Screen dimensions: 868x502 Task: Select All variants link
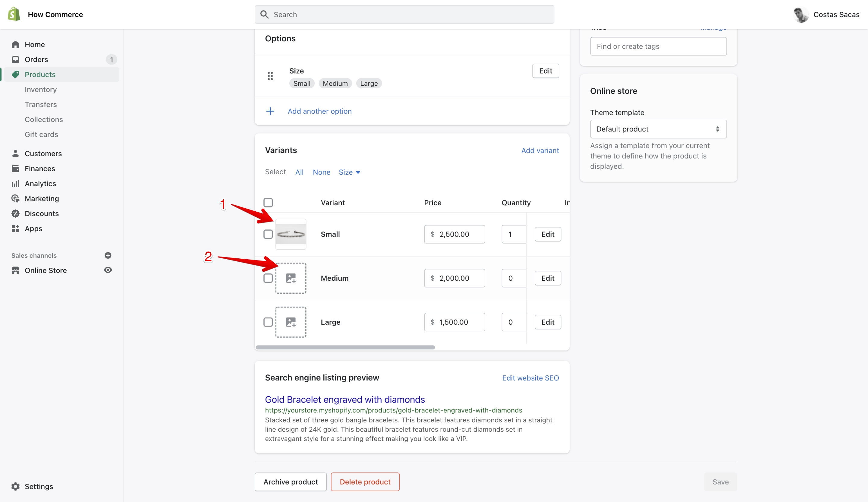coord(299,172)
